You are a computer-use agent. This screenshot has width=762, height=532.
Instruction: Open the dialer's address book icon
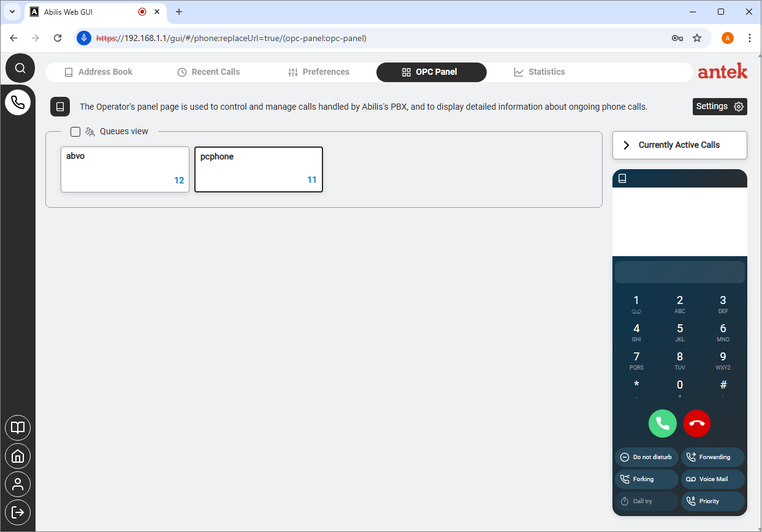click(622, 178)
